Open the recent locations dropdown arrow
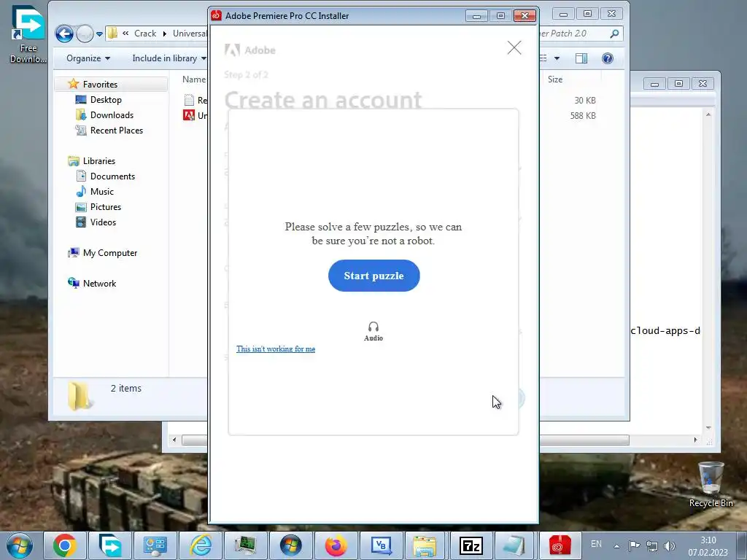This screenshot has height=560, width=747. [x=99, y=34]
